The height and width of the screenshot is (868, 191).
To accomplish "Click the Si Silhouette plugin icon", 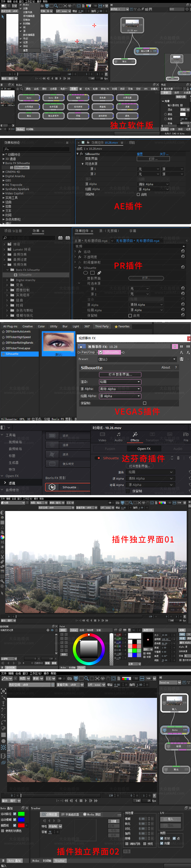I will coord(52,487).
